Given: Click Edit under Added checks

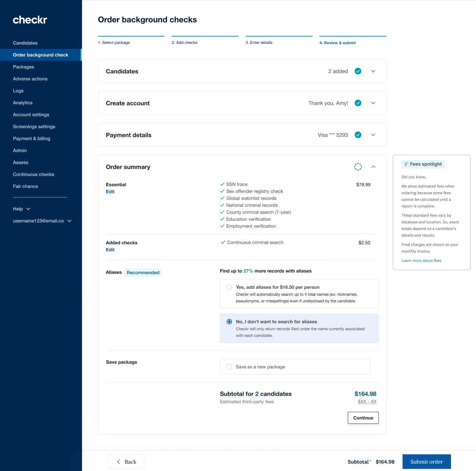Looking at the screenshot, I should (110, 250).
